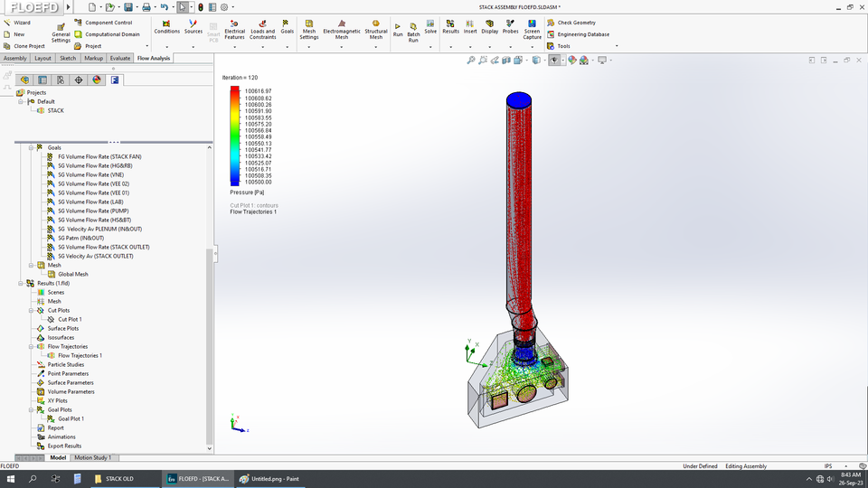Open Structural Mesh tool
The image size is (868, 488).
[376, 29]
